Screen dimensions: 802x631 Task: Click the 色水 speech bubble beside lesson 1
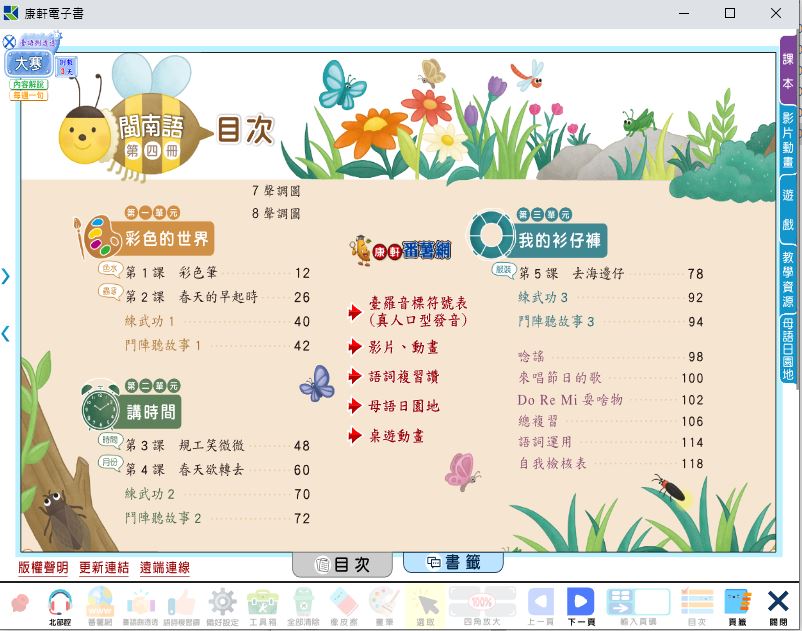click(x=110, y=268)
